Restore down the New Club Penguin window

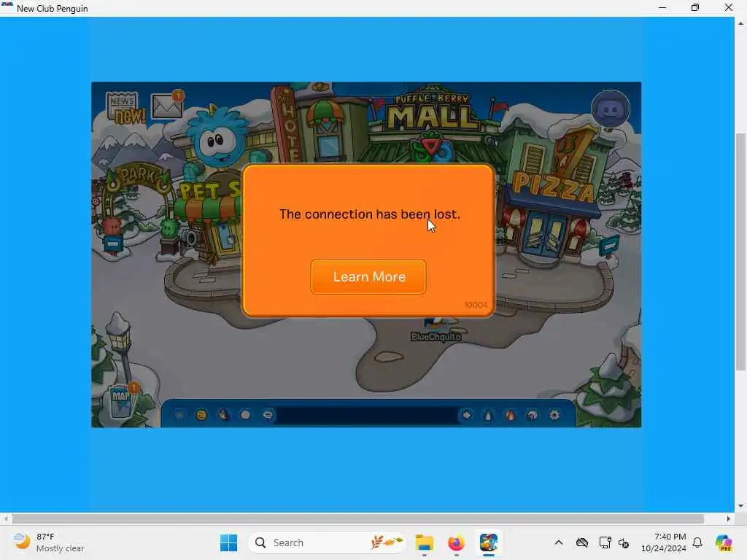coord(695,7)
